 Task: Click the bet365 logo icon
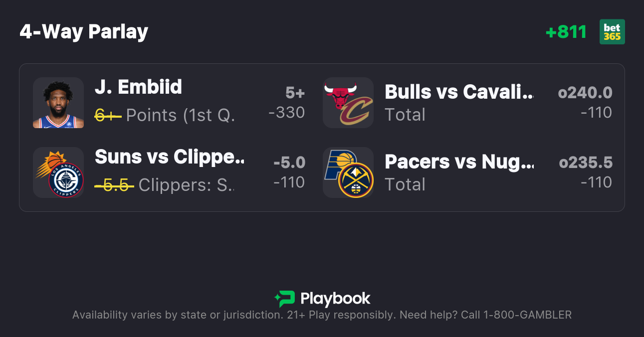[612, 31]
